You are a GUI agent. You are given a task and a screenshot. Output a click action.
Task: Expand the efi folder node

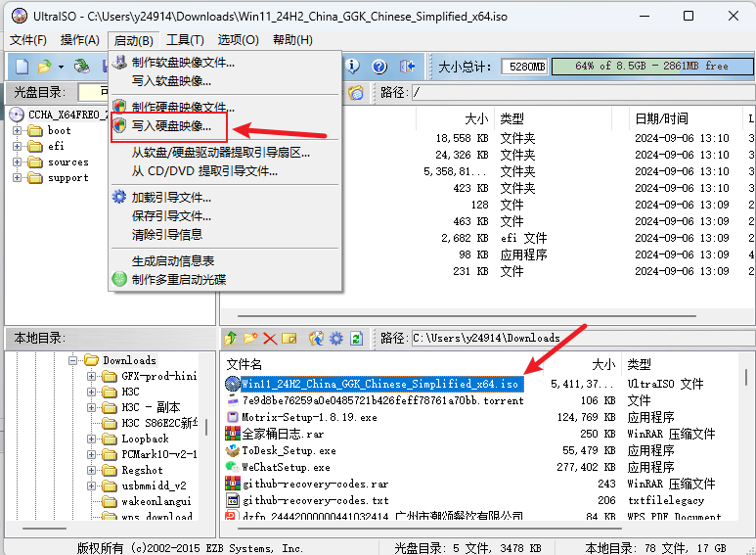click(17, 146)
